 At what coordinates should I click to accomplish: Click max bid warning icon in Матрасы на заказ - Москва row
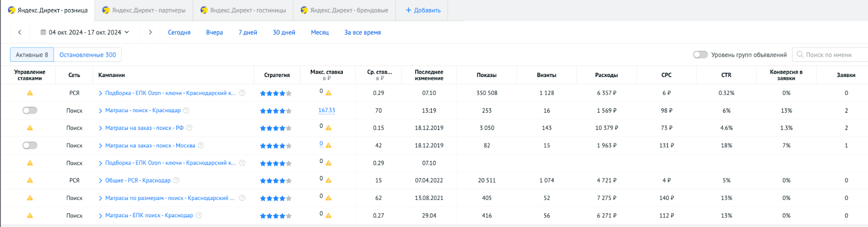329,146
